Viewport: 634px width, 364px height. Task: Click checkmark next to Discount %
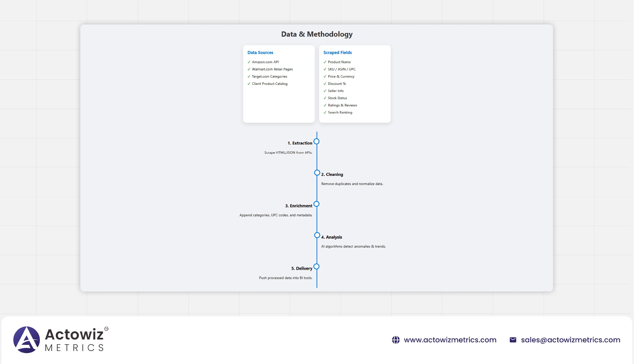pyautogui.click(x=325, y=84)
